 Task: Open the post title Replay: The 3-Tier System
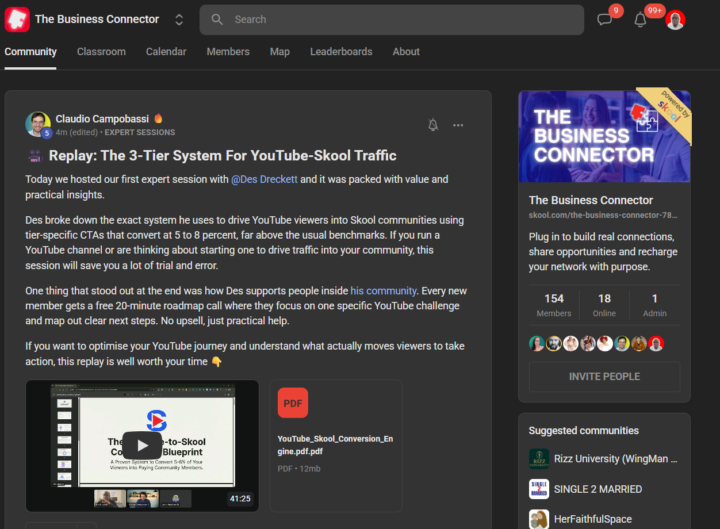coord(222,156)
